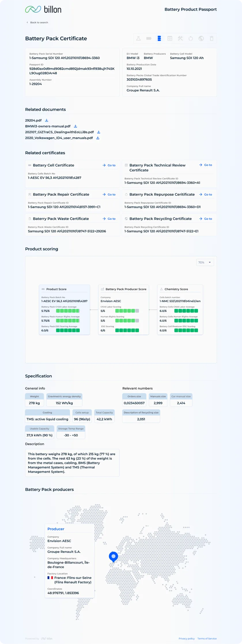Click the blue map location pin
This screenshot has height=644, width=242.
pyautogui.click(x=114, y=557)
